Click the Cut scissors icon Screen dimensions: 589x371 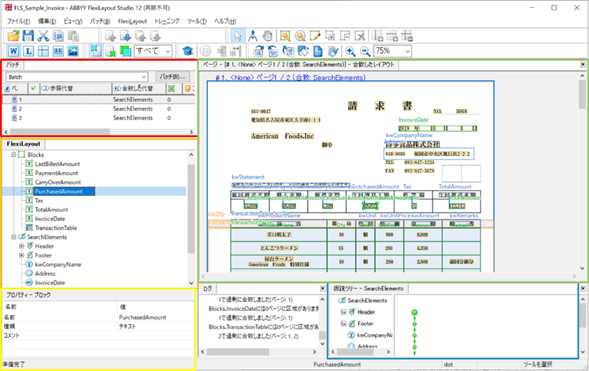(43, 36)
